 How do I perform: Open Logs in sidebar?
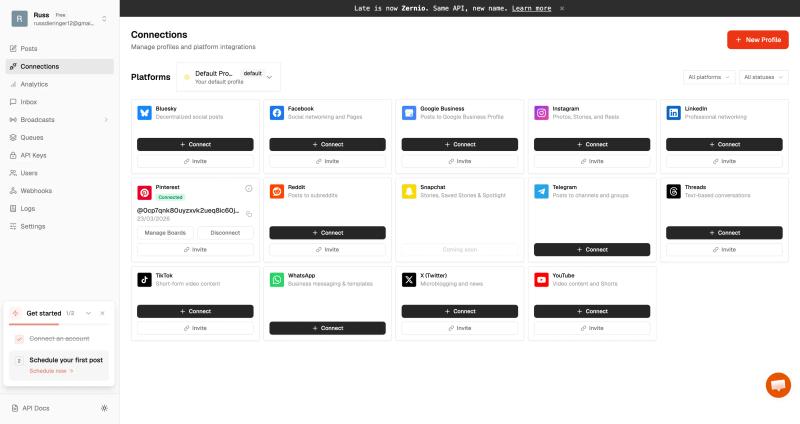tap(60, 209)
